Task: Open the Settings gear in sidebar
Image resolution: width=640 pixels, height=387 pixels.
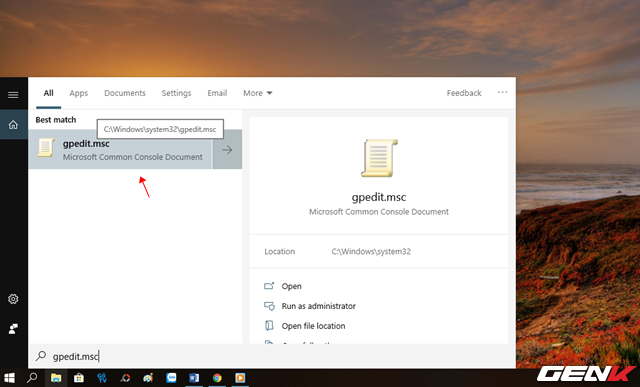Action: tap(13, 299)
